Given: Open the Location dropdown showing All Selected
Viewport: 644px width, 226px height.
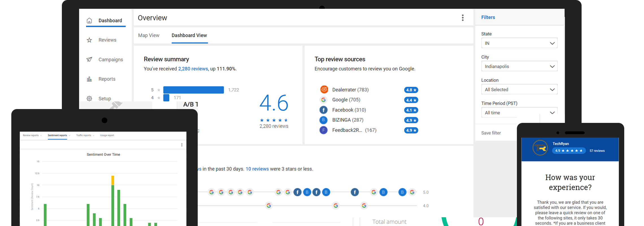Looking at the screenshot, I should coord(519,90).
